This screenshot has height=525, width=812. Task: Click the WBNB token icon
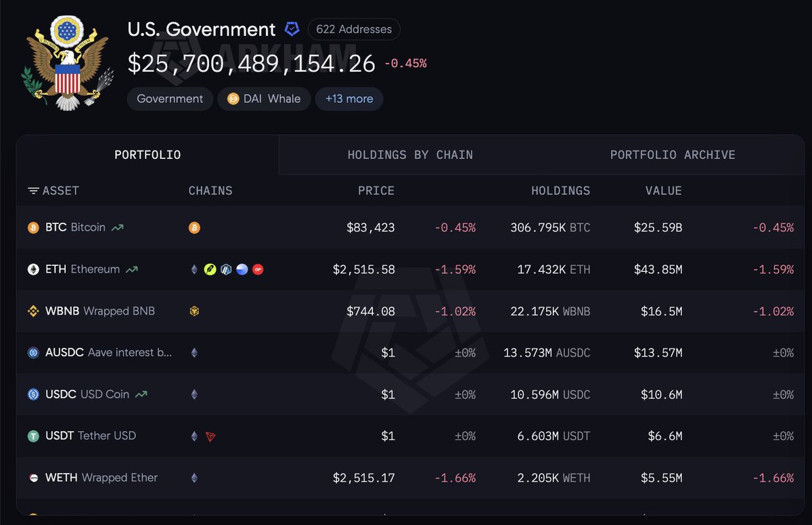[33, 311]
